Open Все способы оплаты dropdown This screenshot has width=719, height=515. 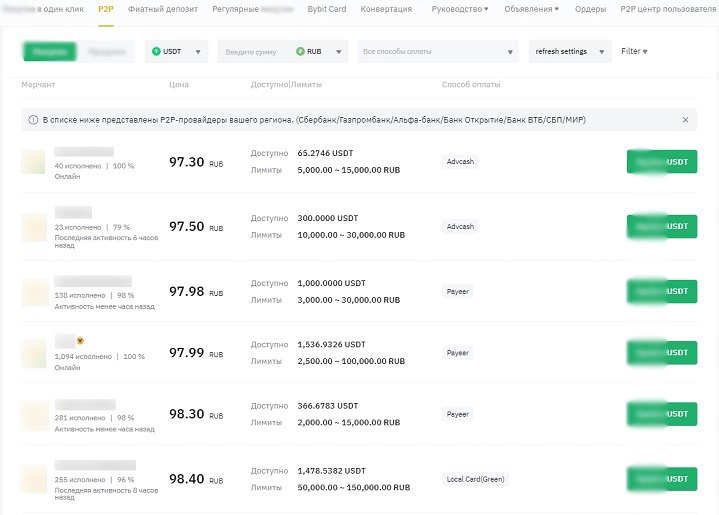tap(438, 51)
